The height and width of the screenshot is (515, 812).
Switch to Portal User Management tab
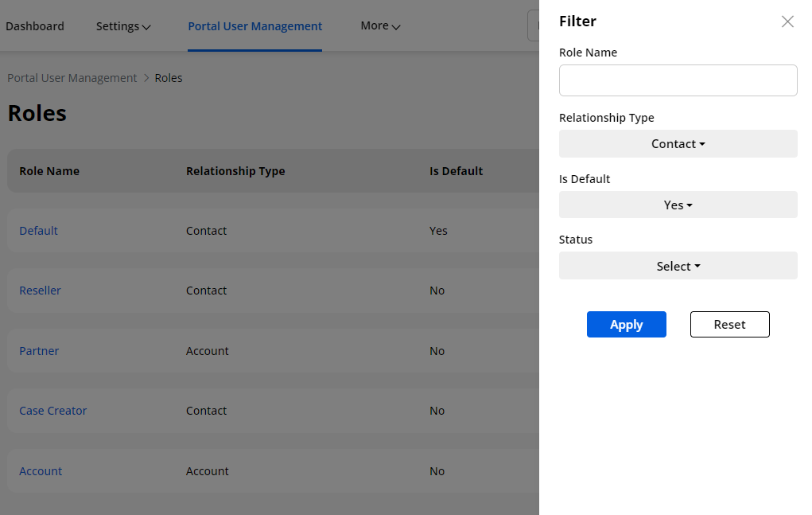254,26
